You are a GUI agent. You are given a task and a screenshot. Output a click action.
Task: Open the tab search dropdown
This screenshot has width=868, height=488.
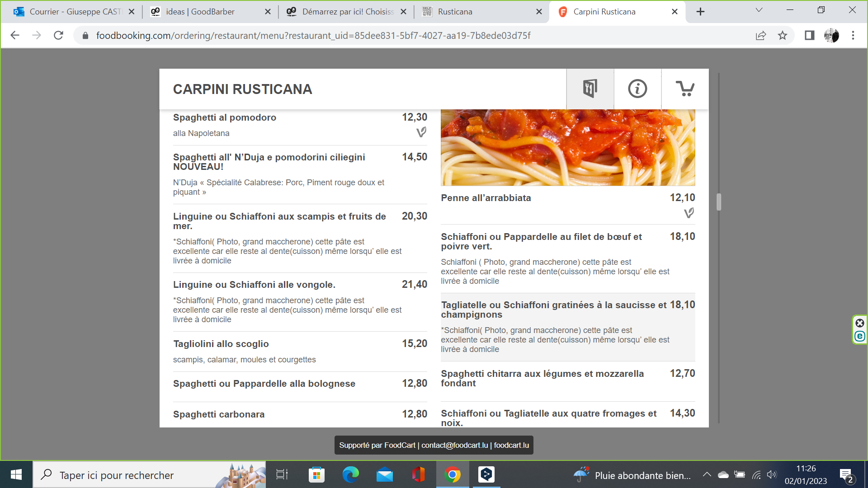(x=759, y=10)
